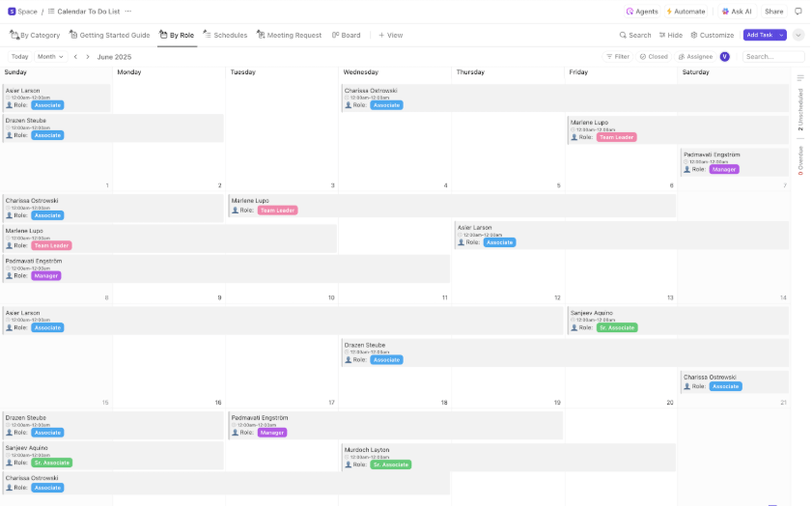Viewport: 812px width, 506px height.
Task: Click the June 2025 month label
Action: point(114,57)
